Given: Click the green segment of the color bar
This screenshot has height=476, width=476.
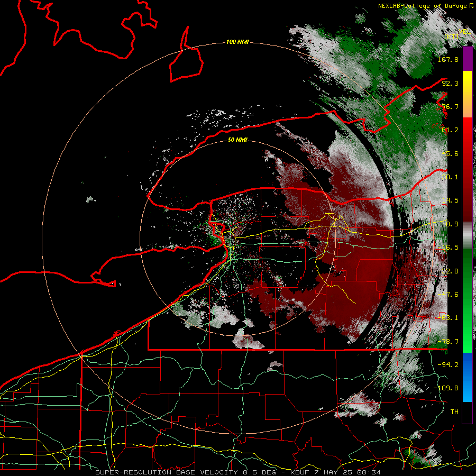Looking at the screenshot, I should [467, 300].
